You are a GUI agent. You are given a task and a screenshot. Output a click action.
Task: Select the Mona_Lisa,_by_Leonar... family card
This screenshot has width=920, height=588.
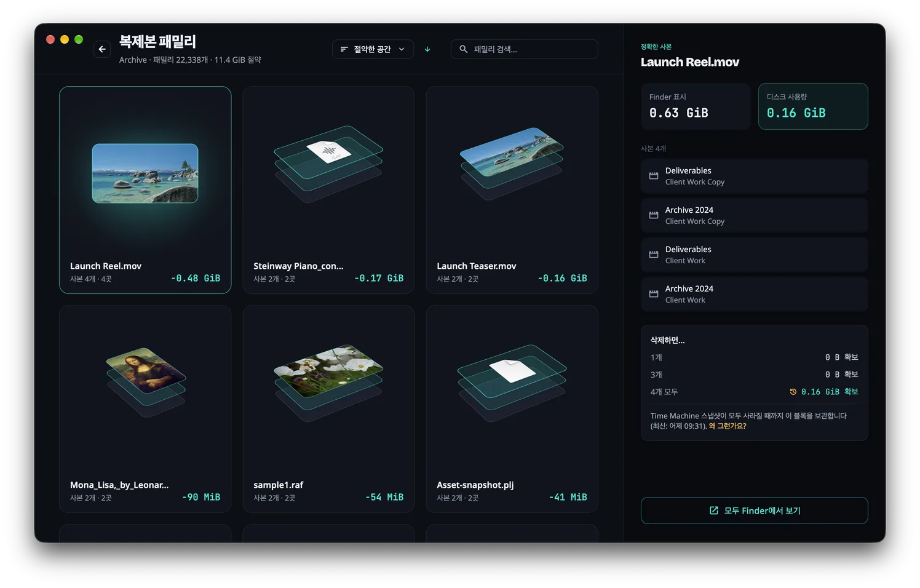(145, 409)
